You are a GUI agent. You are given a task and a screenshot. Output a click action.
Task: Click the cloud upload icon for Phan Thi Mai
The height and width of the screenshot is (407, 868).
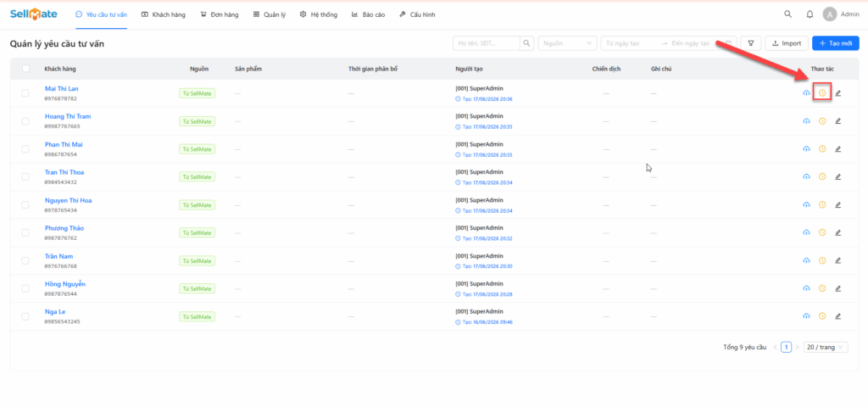pos(807,148)
